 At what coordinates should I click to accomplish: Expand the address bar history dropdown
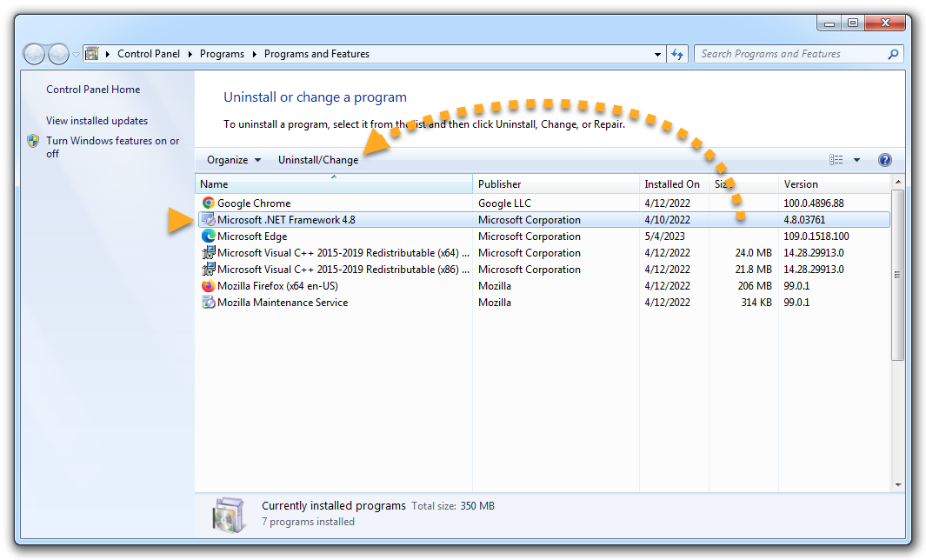click(x=657, y=54)
